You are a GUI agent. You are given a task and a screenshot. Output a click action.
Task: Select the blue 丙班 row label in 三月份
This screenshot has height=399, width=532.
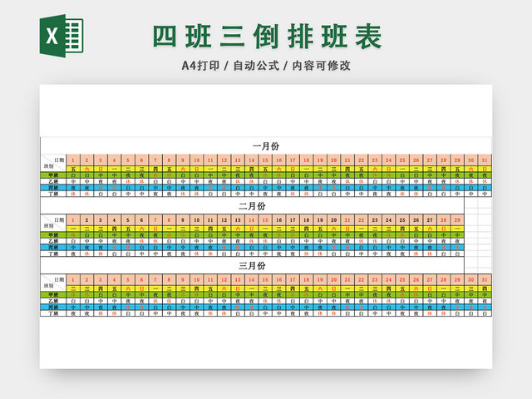coord(53,307)
